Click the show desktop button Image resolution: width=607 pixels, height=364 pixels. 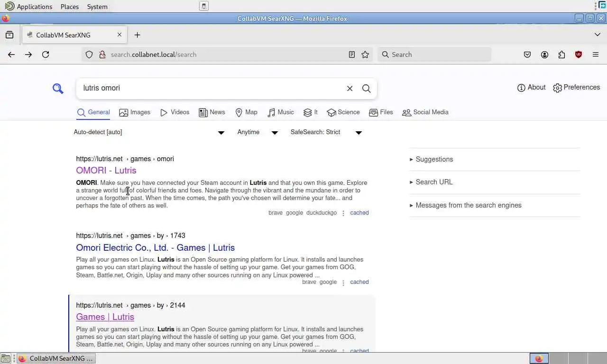[6, 358]
